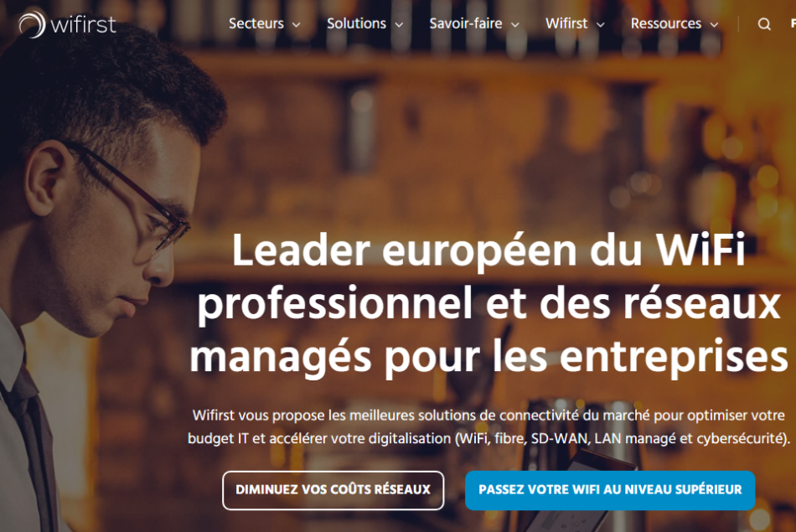Open the Savoir-faire dropdown arrow
The image size is (796, 532).
pyautogui.click(x=514, y=24)
